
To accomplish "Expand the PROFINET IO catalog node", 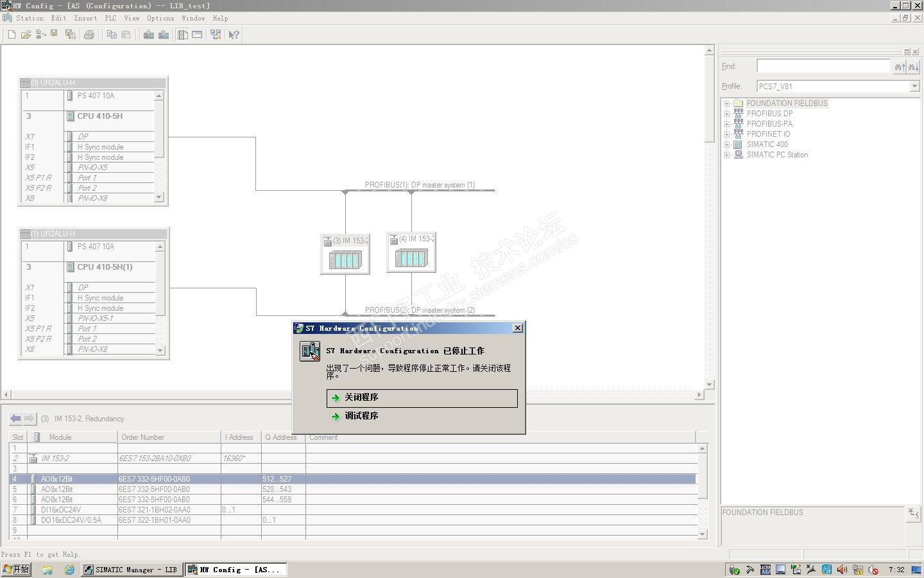I will pyautogui.click(x=726, y=134).
